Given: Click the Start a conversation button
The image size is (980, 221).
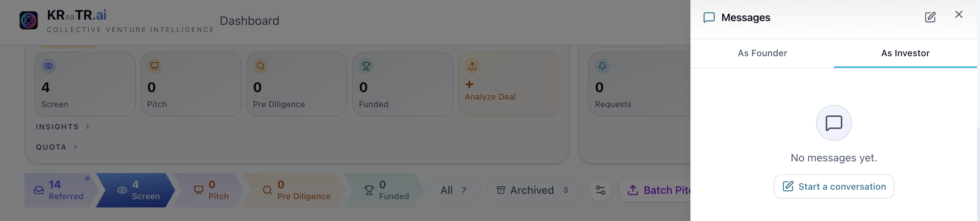Looking at the screenshot, I should tap(834, 186).
